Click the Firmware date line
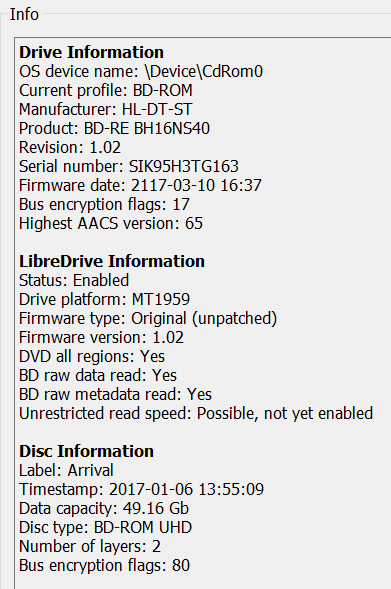The height and width of the screenshot is (589, 391). click(140, 185)
